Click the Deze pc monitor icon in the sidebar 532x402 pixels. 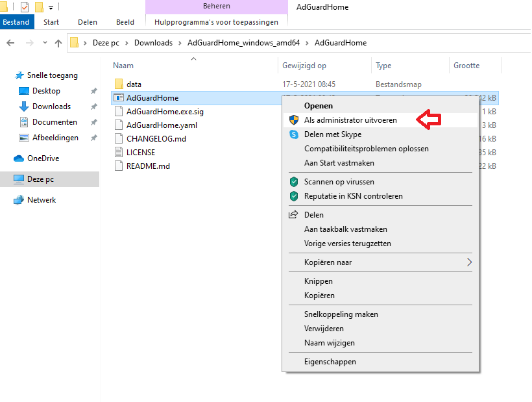coord(19,179)
